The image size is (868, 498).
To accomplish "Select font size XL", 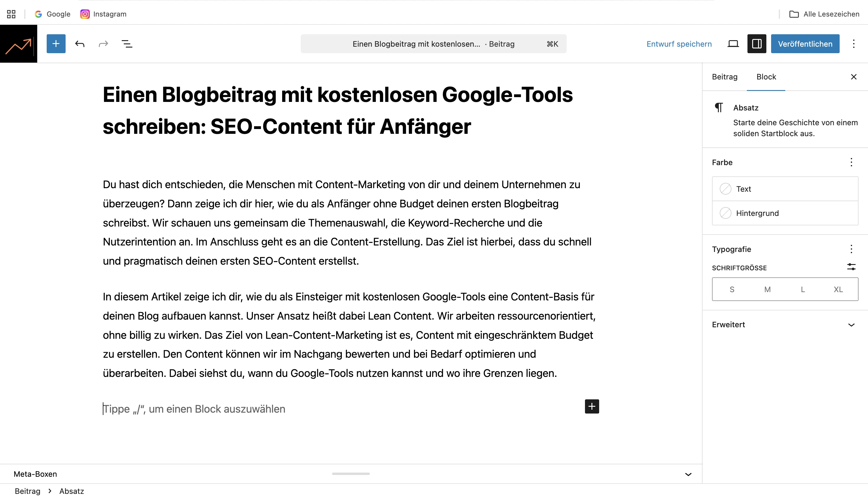I will [x=838, y=289].
